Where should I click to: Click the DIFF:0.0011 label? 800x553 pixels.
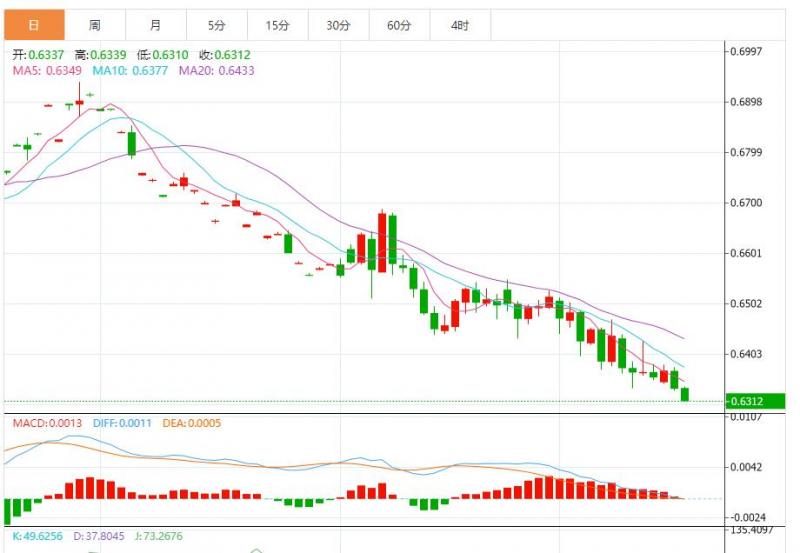point(122,423)
